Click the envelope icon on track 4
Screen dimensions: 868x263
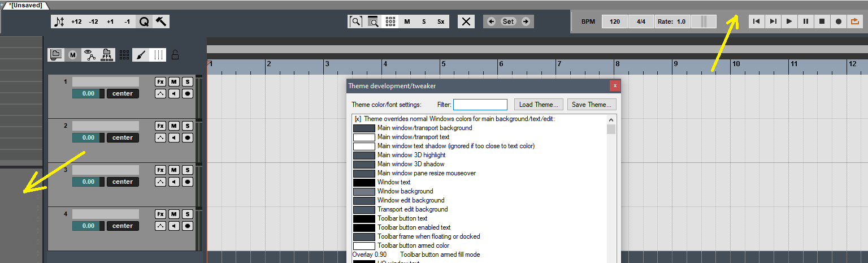[160, 226]
